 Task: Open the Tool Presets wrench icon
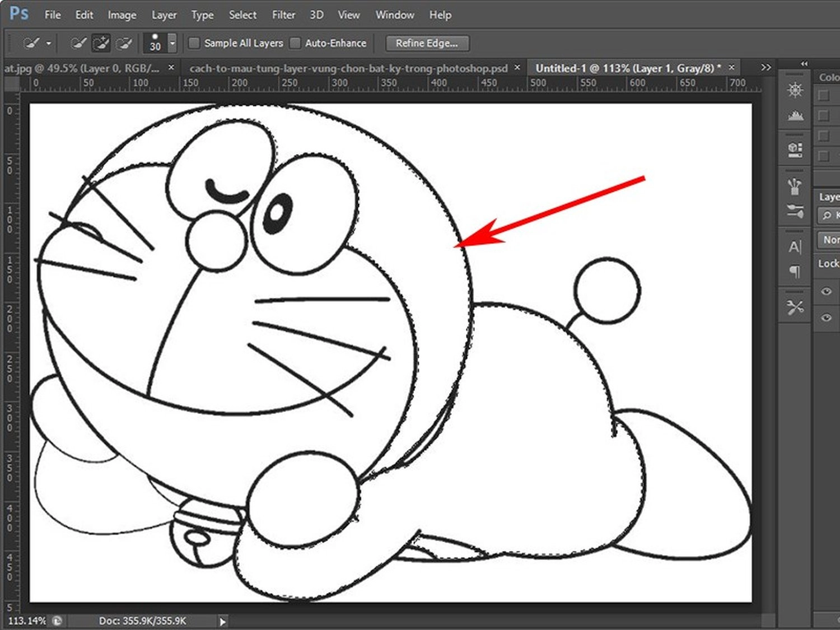click(x=795, y=307)
